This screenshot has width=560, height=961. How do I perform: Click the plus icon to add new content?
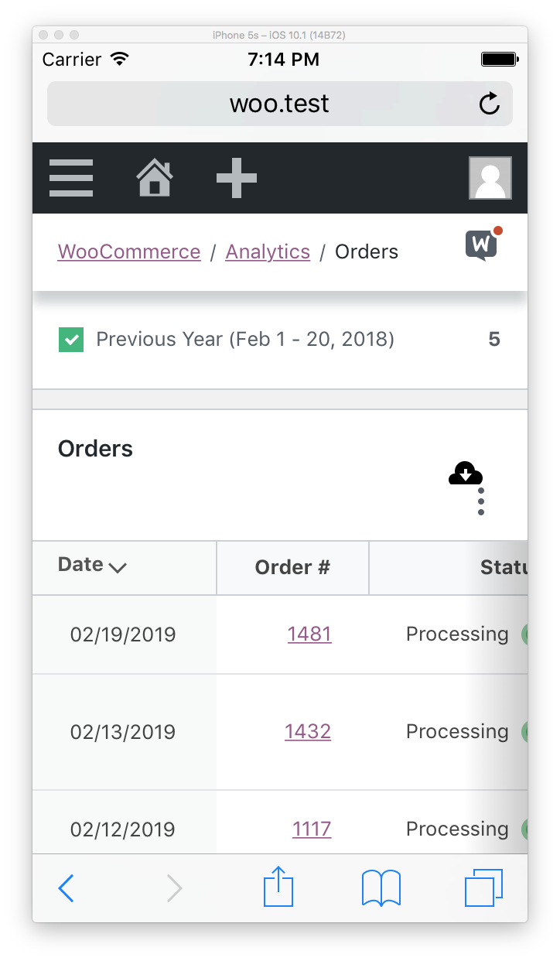click(237, 177)
